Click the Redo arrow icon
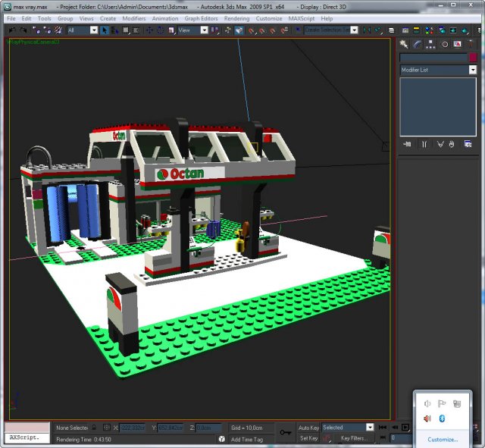Viewport: 485px width, 448px height. pos(23,30)
